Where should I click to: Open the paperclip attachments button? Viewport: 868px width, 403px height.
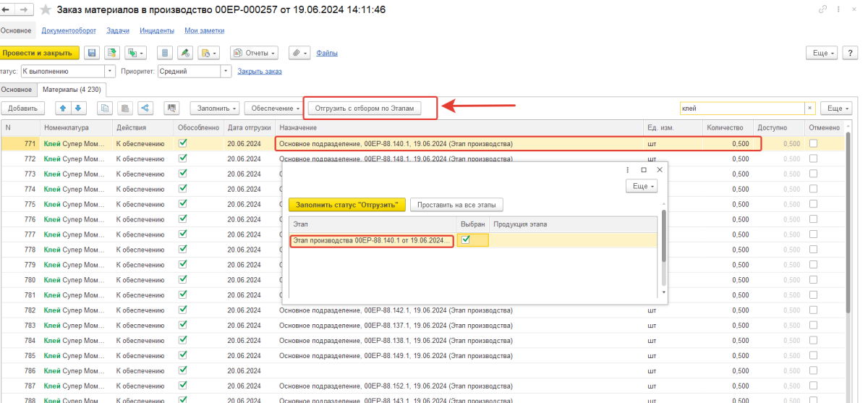pos(299,53)
